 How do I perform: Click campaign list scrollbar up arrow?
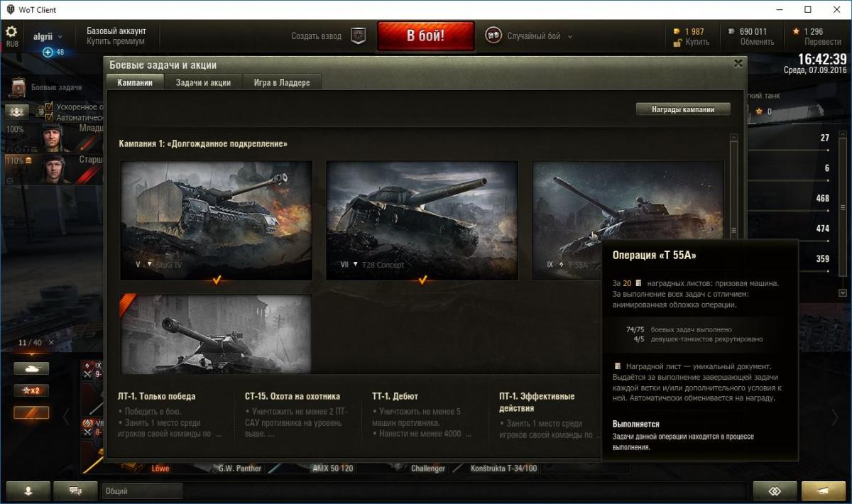pyautogui.click(x=734, y=139)
